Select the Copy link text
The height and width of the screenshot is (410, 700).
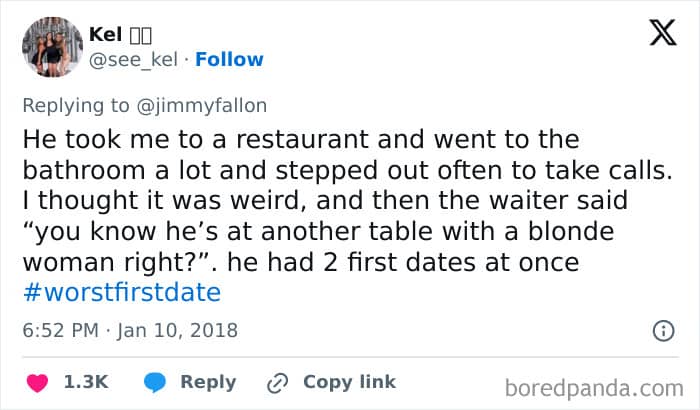click(349, 382)
